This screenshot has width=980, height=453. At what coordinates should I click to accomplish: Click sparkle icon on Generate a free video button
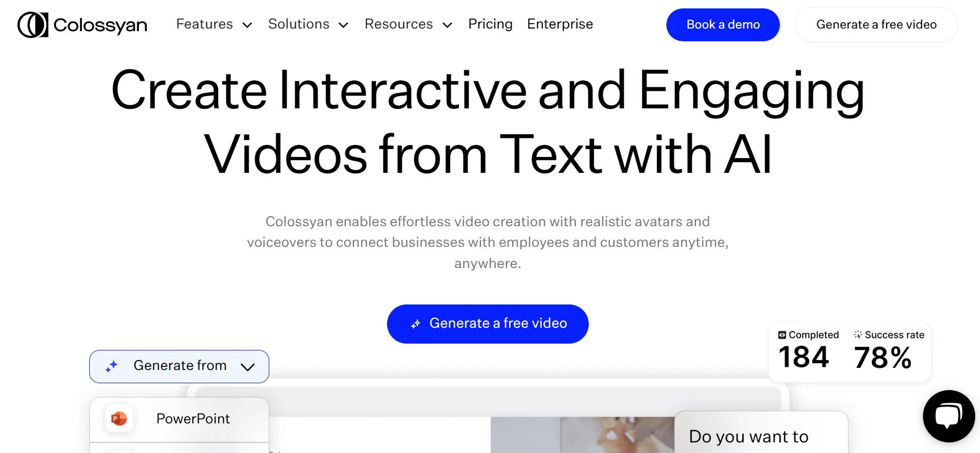[416, 324]
